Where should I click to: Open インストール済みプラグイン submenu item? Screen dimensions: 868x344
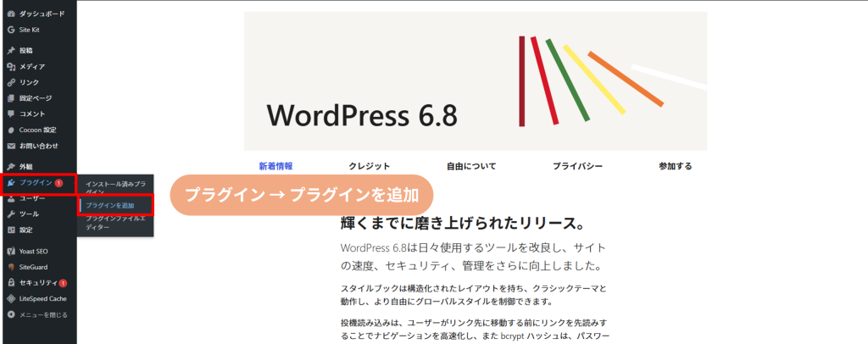[x=115, y=187]
